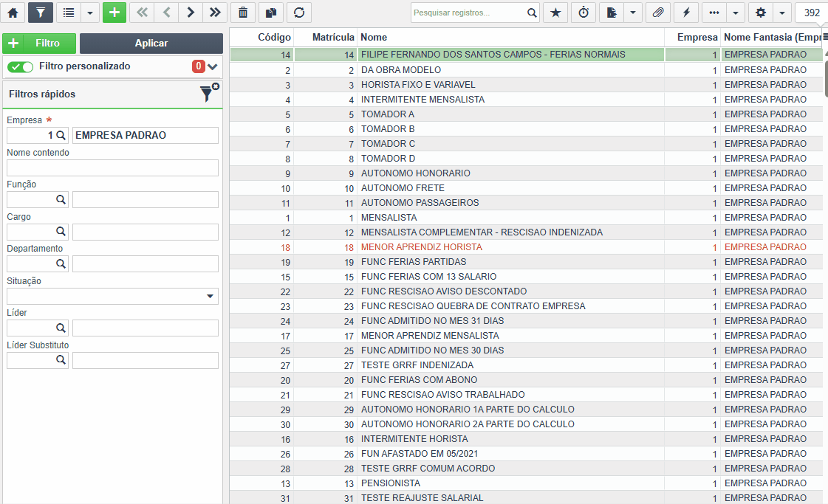Open the stopwatch timer icon
Image resolution: width=828 pixels, height=504 pixels.
point(584,13)
